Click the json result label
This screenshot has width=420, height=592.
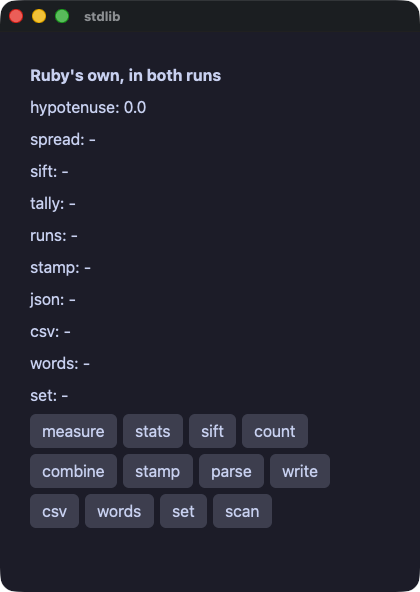(53, 300)
